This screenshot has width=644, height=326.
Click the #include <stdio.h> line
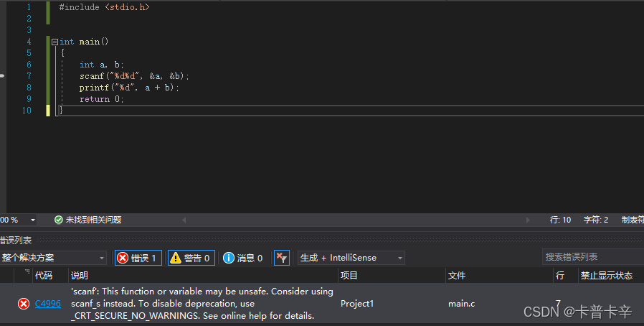pos(104,7)
